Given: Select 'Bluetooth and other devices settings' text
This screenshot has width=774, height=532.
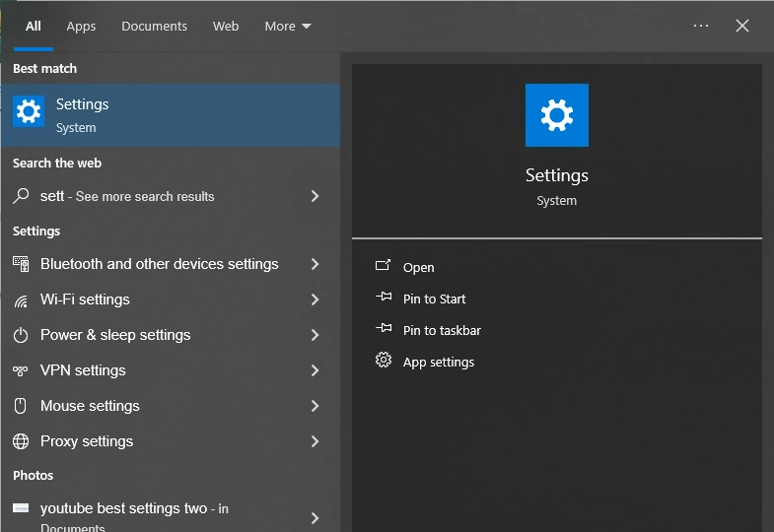Looking at the screenshot, I should coord(160,264).
